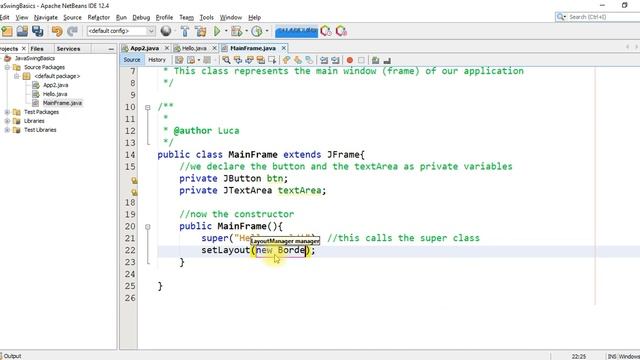Start macro recording red dot
This screenshot has height=360, width=640.
pyautogui.click(x=350, y=60)
